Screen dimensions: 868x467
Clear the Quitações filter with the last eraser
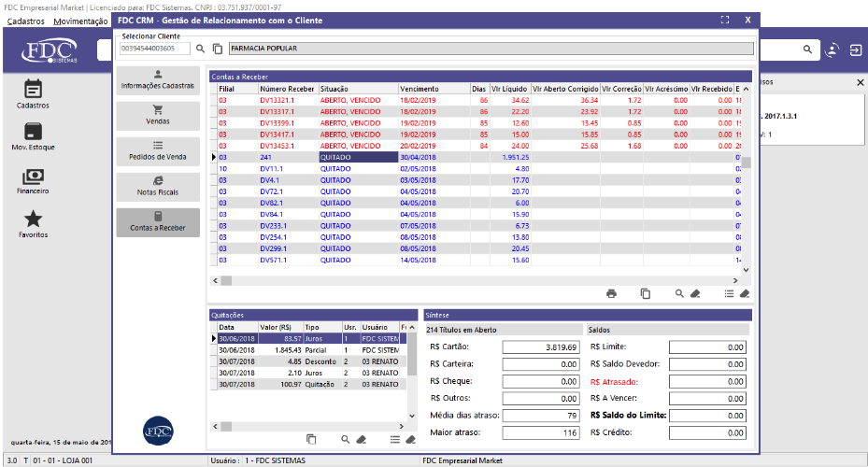(410, 439)
